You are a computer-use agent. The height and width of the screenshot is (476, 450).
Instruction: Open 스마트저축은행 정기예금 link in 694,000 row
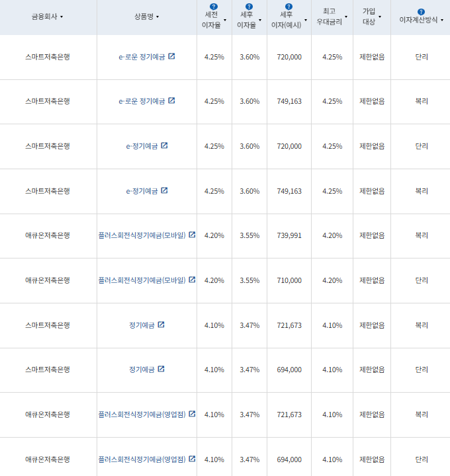point(142,370)
